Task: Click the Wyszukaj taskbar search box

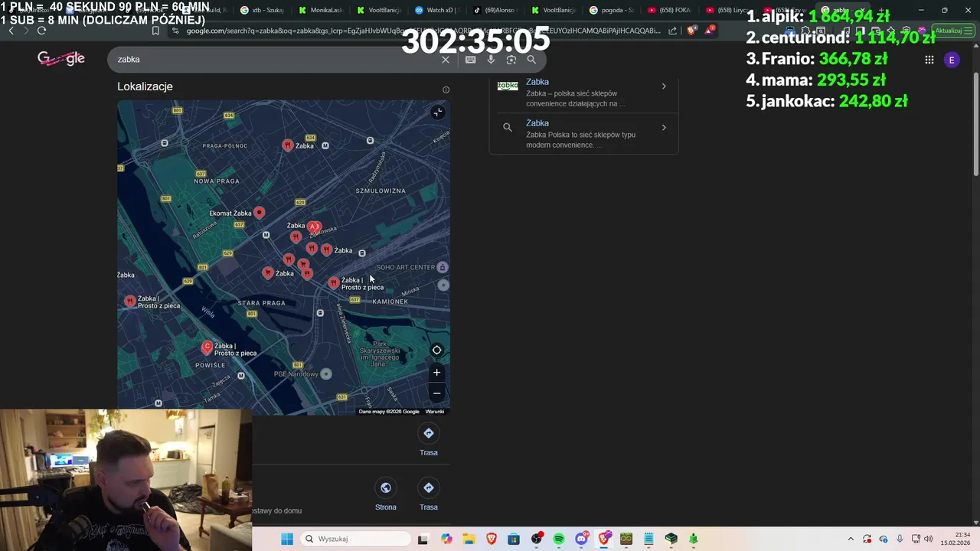Action: (x=356, y=539)
